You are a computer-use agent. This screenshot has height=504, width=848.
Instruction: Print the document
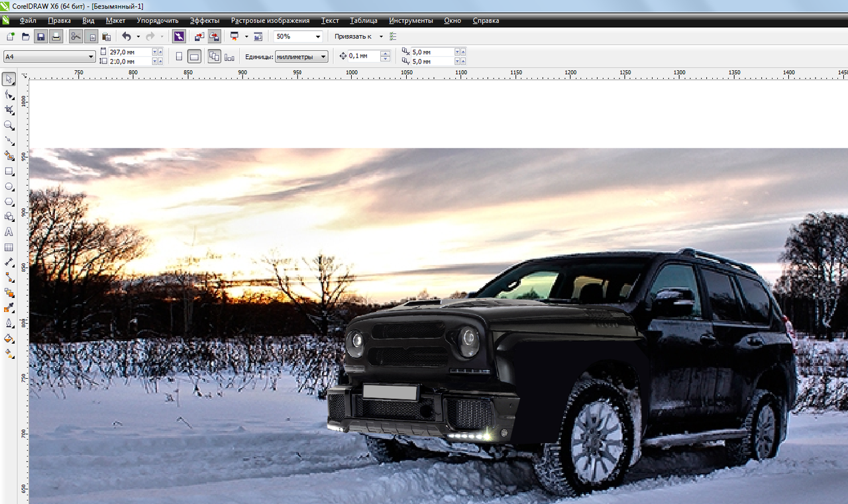click(x=56, y=36)
